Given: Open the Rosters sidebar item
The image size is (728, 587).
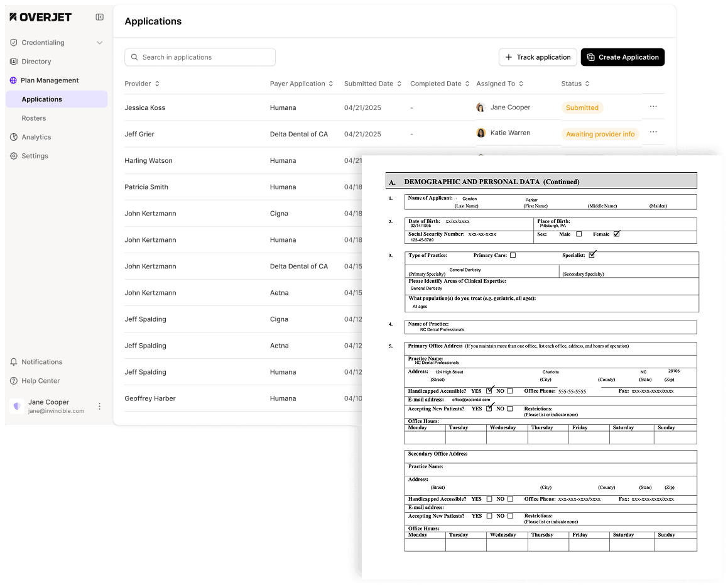Looking at the screenshot, I should pyautogui.click(x=34, y=118).
